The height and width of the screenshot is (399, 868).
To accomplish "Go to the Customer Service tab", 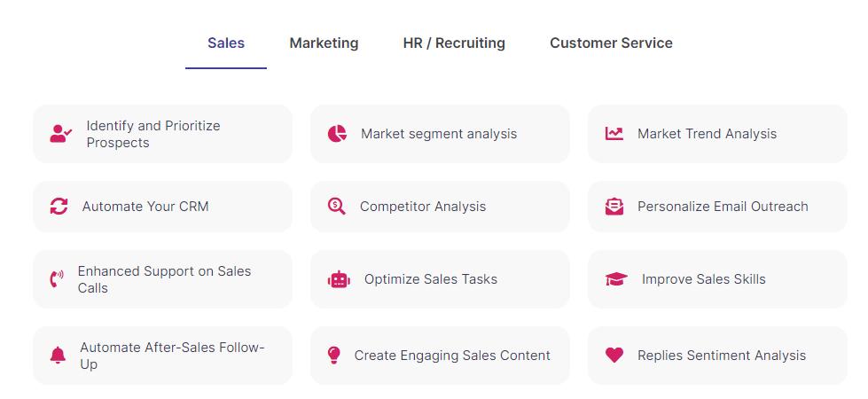I will click(x=611, y=43).
